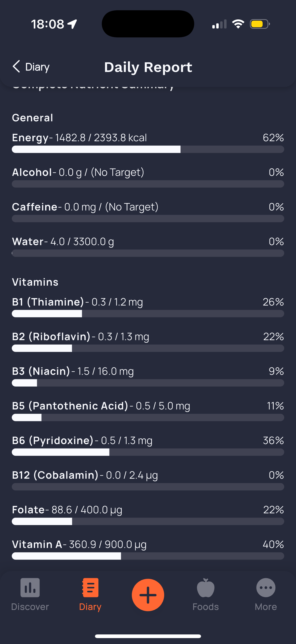Image resolution: width=296 pixels, height=644 pixels.
Task: Tap the Caffeine nutrient entry
Action: coord(148,211)
